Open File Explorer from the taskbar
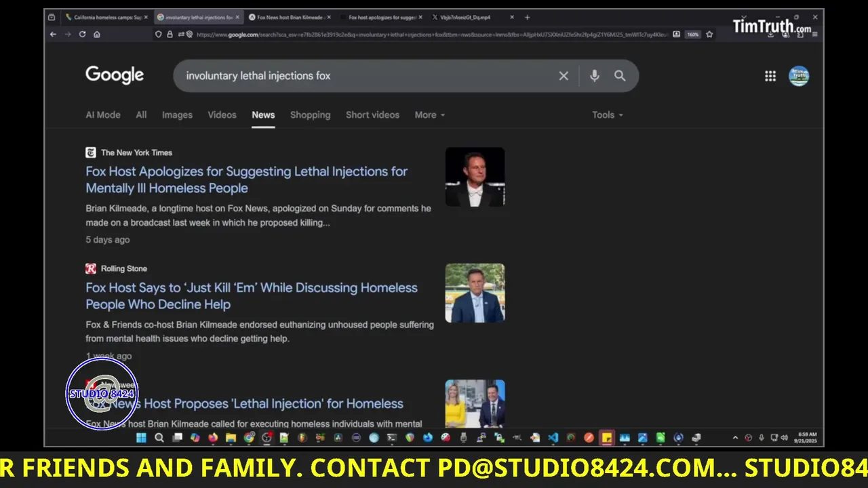 [231, 438]
